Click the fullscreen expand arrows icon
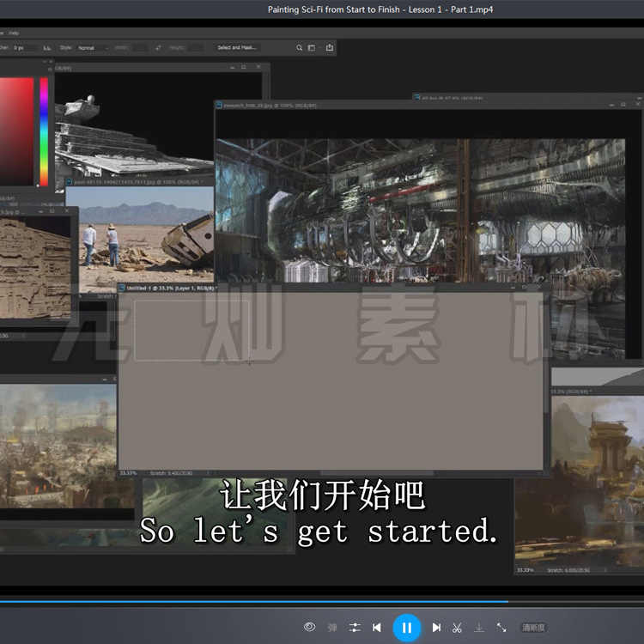This screenshot has width=644, height=644. click(501, 628)
